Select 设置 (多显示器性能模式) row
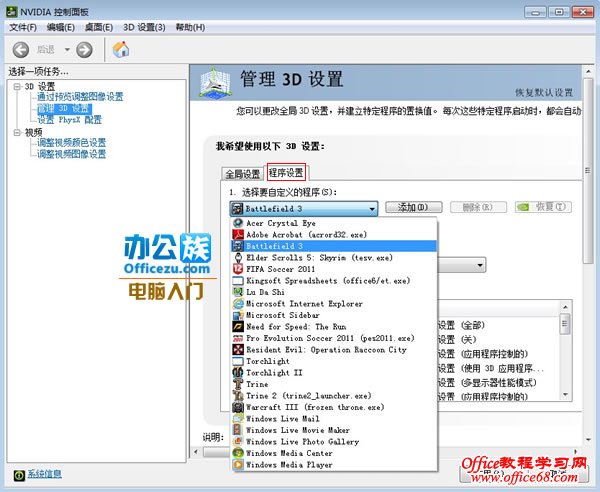Image resolution: width=600 pixels, height=492 pixels. coord(487,383)
